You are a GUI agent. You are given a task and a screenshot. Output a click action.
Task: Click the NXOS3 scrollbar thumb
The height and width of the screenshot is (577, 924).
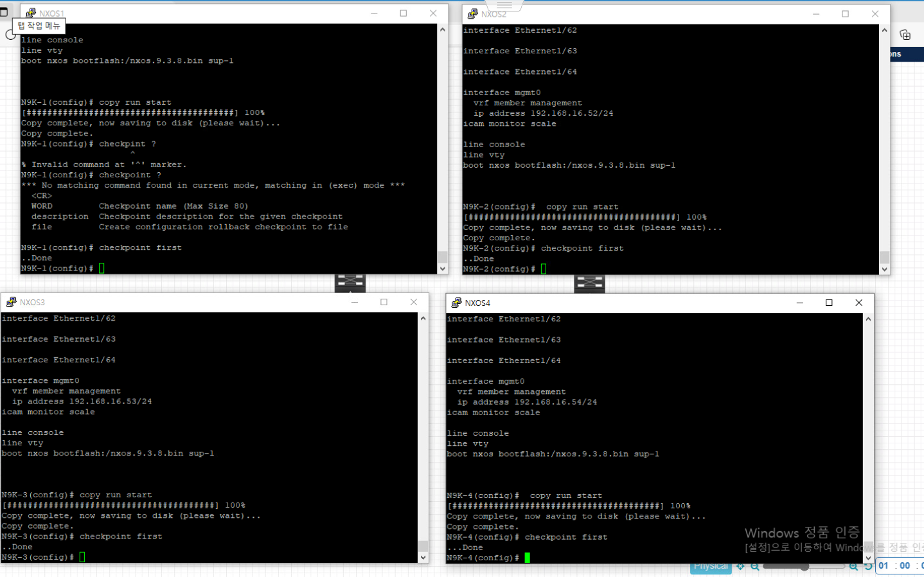pos(423,546)
